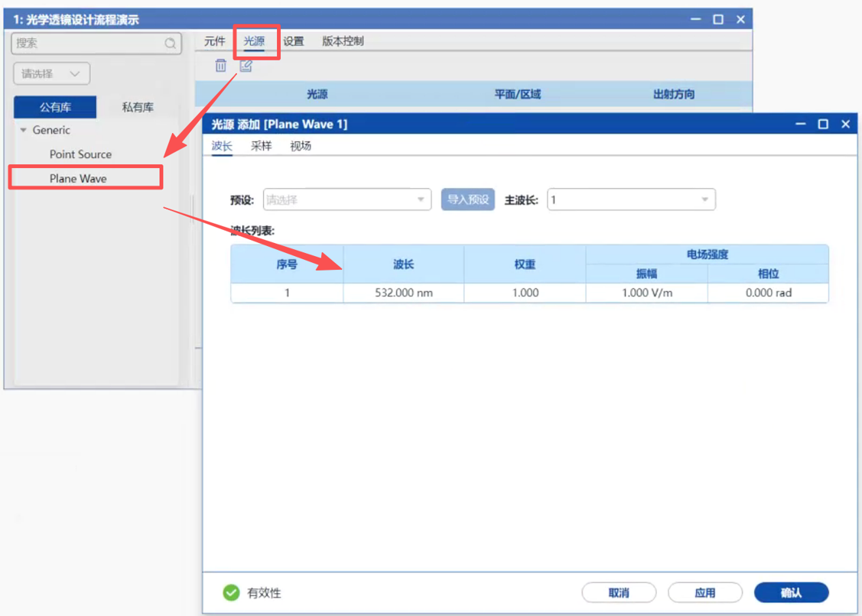Click the edit pencil icon in source toolbar
The width and height of the screenshot is (862, 616).
click(246, 66)
